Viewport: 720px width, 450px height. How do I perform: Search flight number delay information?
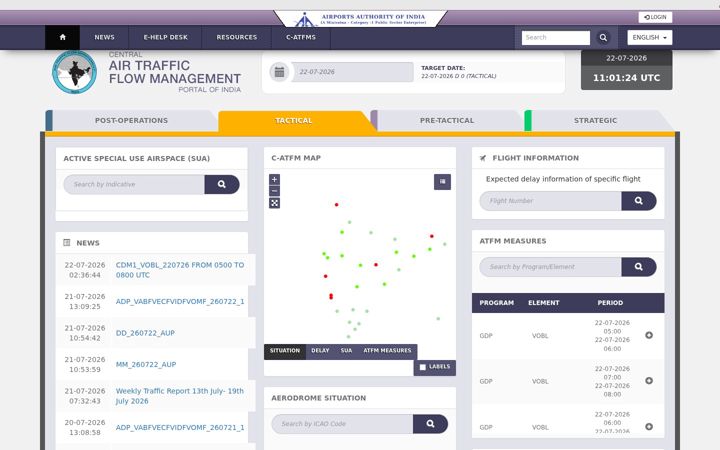tap(638, 201)
